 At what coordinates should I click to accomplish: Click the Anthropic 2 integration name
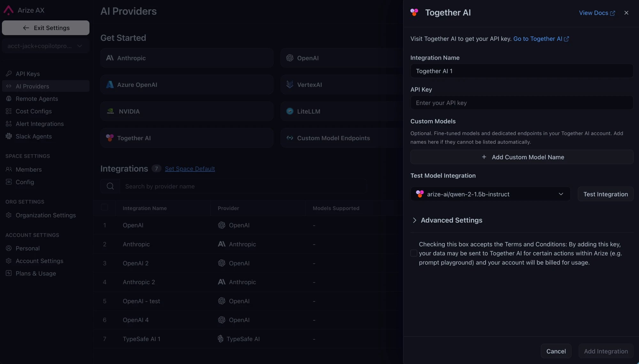[x=139, y=282]
